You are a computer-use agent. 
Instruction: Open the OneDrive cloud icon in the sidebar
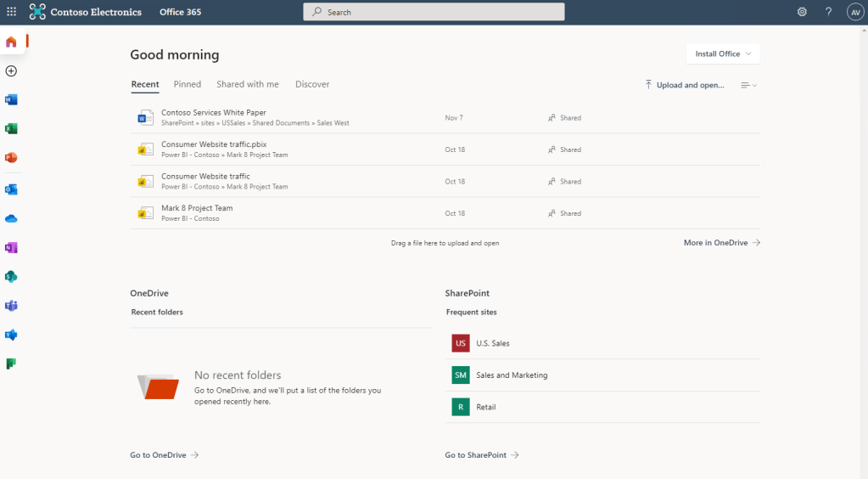pyautogui.click(x=11, y=218)
